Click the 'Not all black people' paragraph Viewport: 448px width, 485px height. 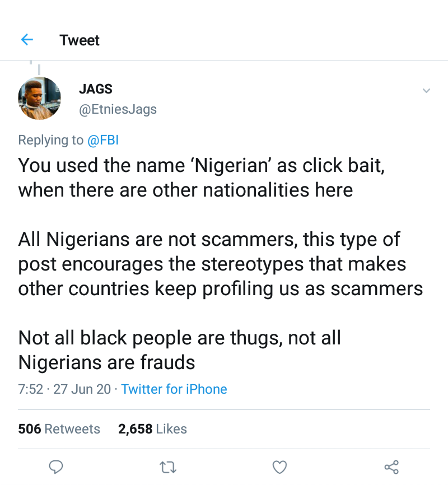[179, 350]
